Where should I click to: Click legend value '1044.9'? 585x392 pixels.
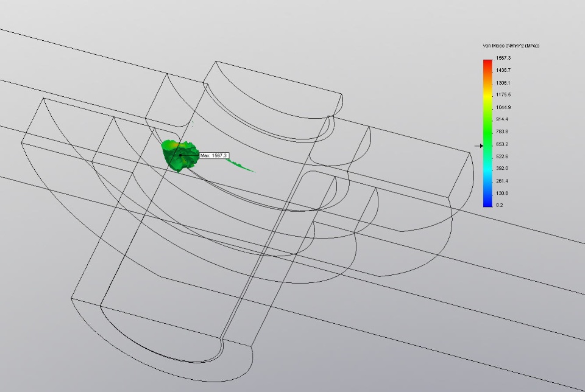[503, 107]
